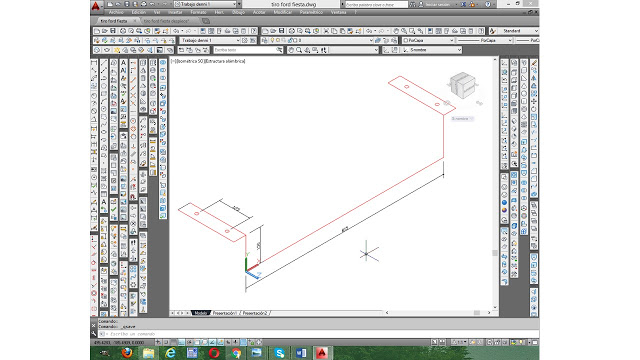Image resolution: width=640 pixels, height=360 pixels.
Task: Switch to the Presentación1 layout tab
Action: [225, 313]
